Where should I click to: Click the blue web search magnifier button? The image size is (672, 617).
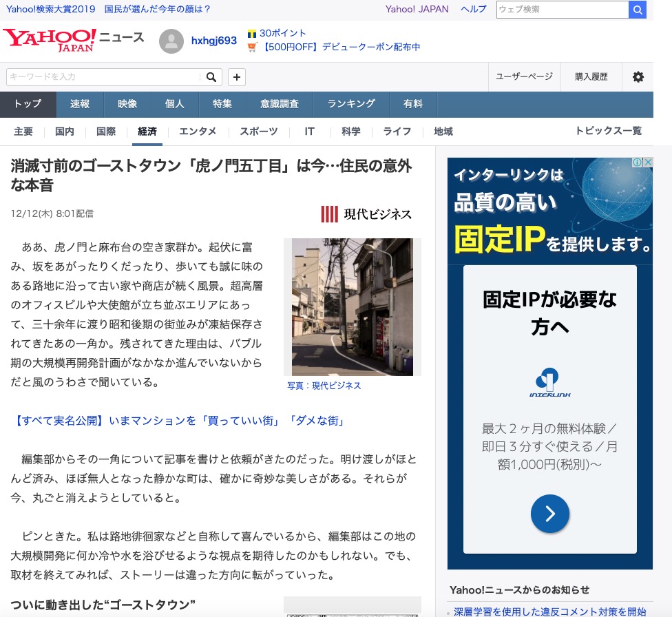(638, 10)
